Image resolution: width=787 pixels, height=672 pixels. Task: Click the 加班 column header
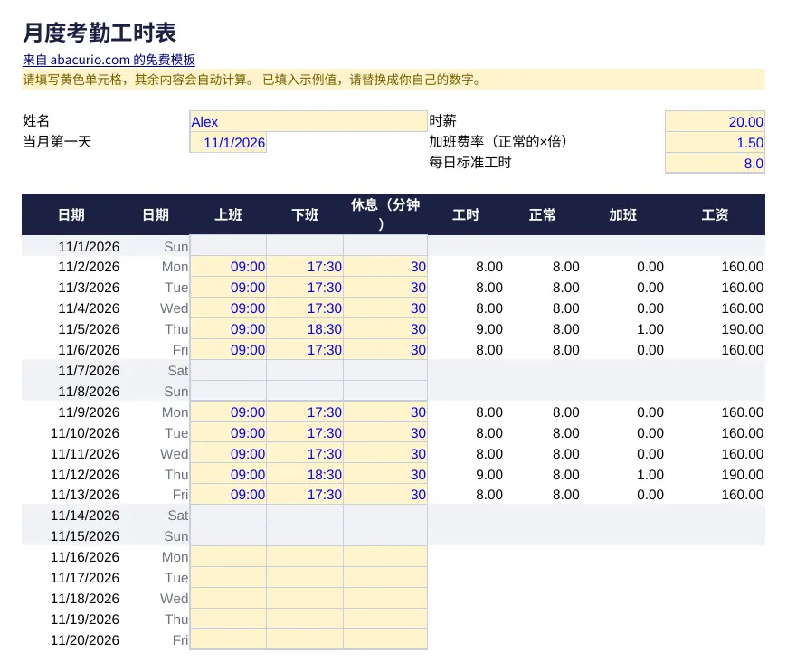point(623,214)
